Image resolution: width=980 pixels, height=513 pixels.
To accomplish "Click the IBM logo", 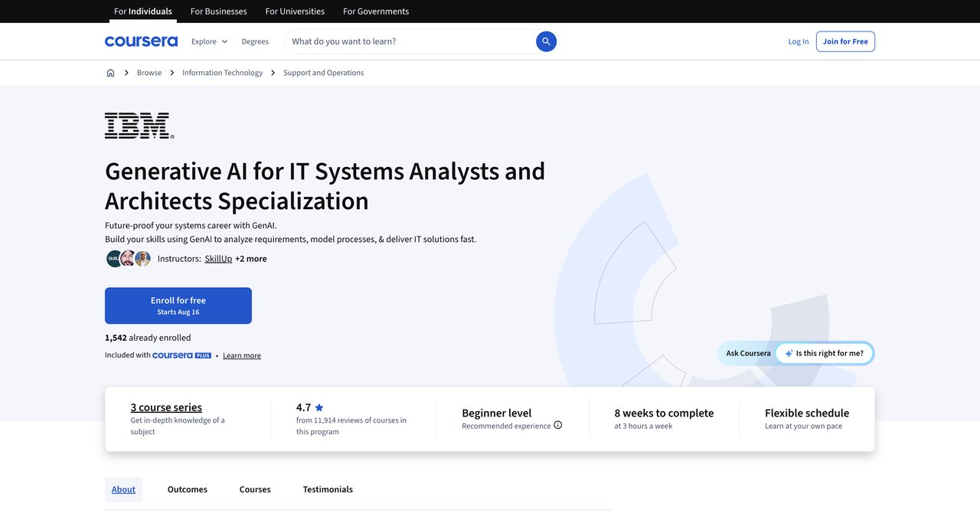I will click(139, 126).
